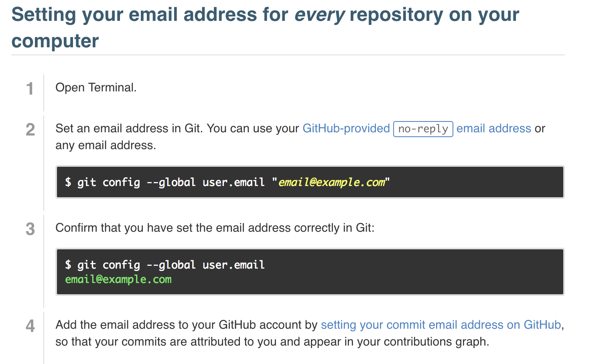
Task: Click the dollar prompt in second code block
Action: [68, 265]
